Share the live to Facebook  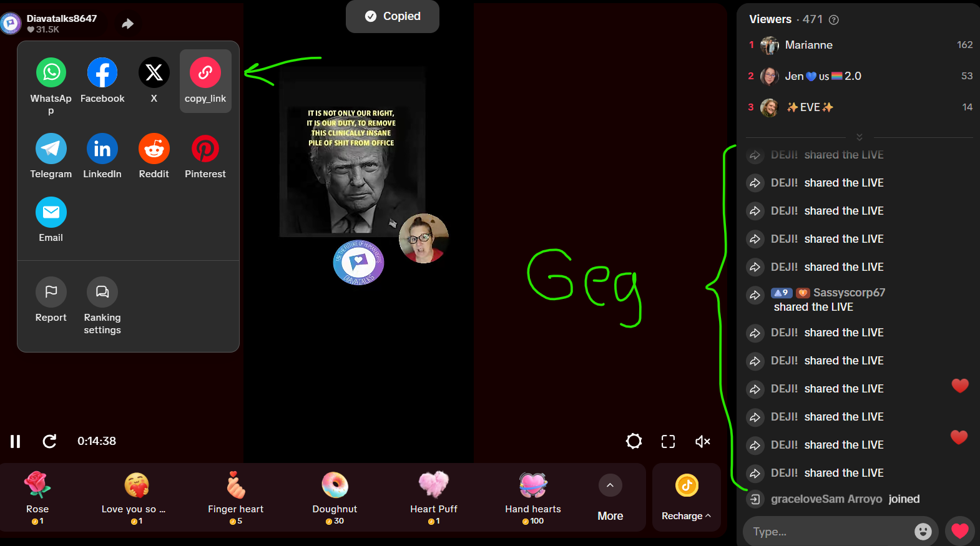tap(102, 73)
